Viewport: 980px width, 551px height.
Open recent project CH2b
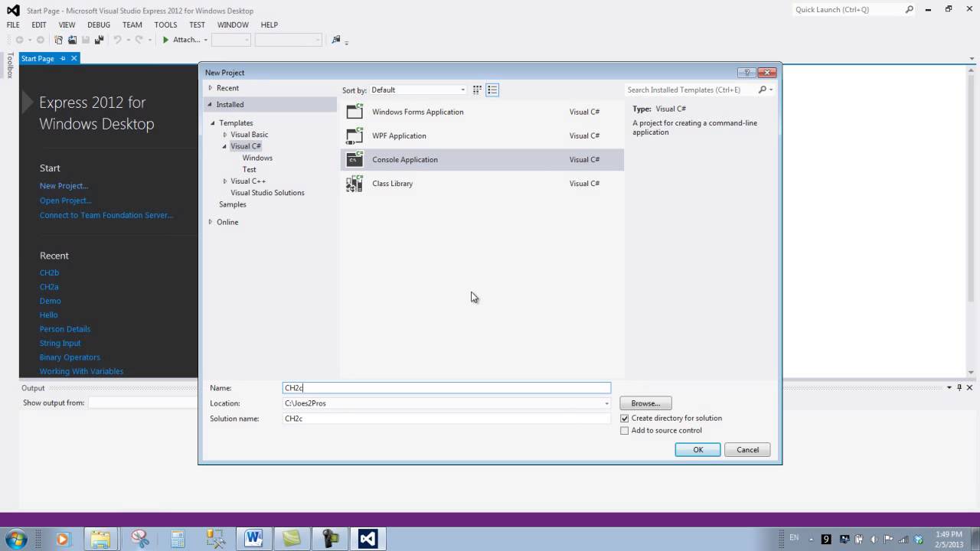click(49, 272)
